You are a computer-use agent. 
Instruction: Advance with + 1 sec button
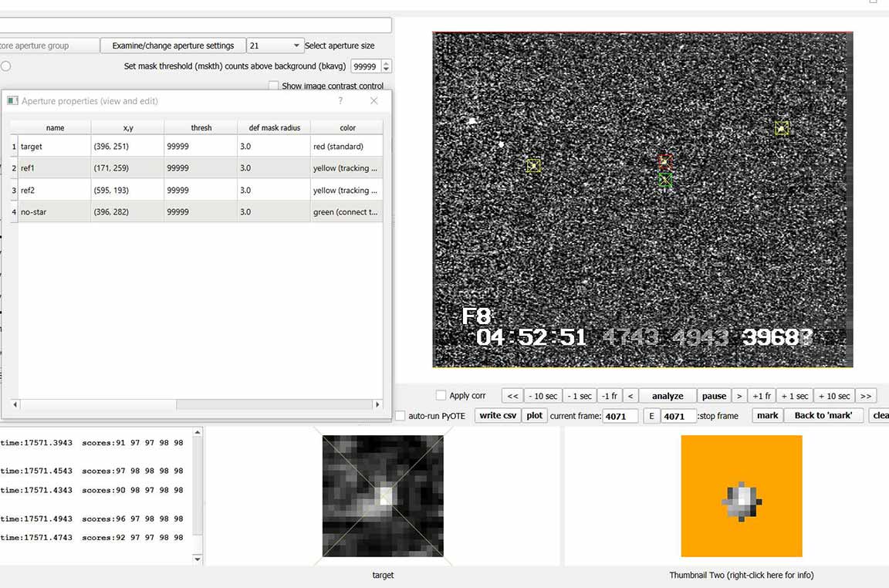794,396
